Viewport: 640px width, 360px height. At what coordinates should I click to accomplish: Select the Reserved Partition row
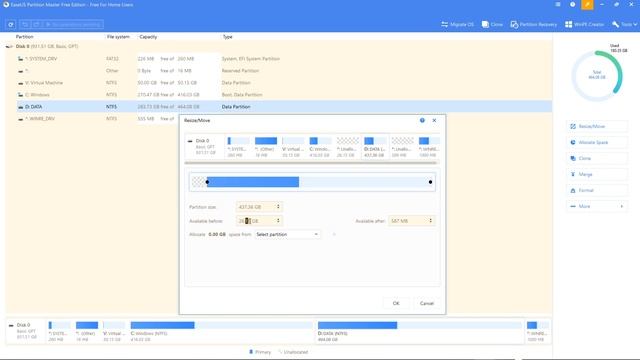[x=284, y=71]
